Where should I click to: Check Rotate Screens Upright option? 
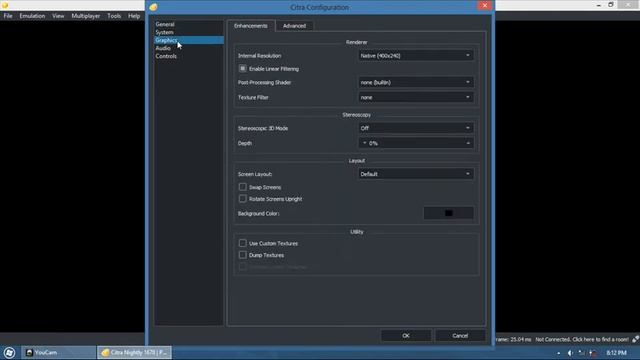[242, 199]
